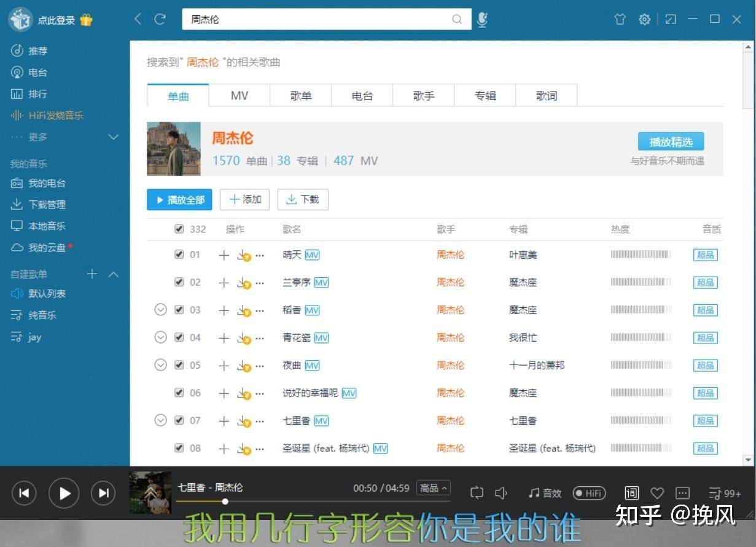Uncheck the checkbox for song 05
756x547 pixels.
point(179,364)
